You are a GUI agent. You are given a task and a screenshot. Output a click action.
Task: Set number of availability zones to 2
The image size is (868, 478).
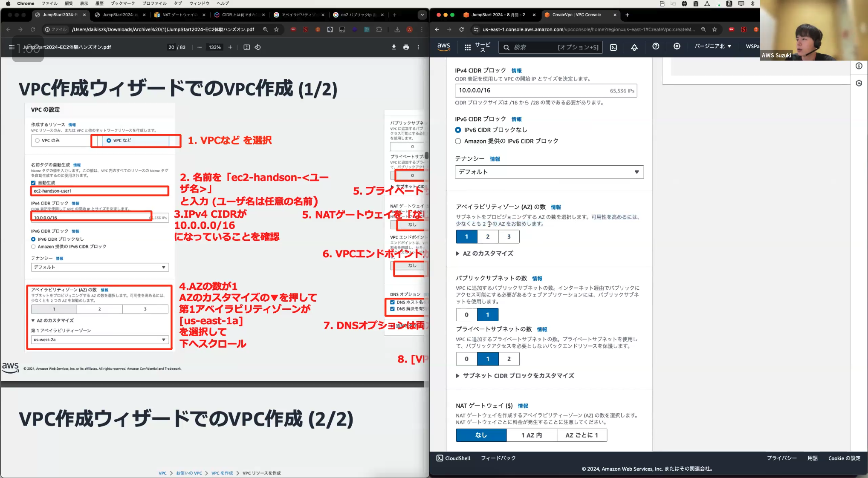pyautogui.click(x=487, y=236)
